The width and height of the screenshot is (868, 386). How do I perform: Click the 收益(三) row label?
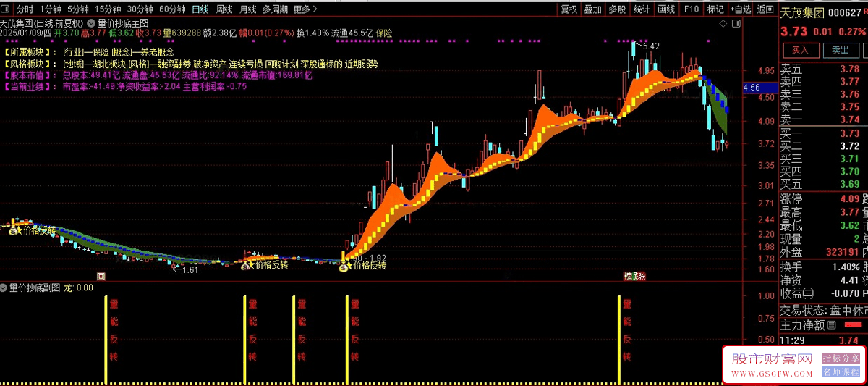pos(796,293)
